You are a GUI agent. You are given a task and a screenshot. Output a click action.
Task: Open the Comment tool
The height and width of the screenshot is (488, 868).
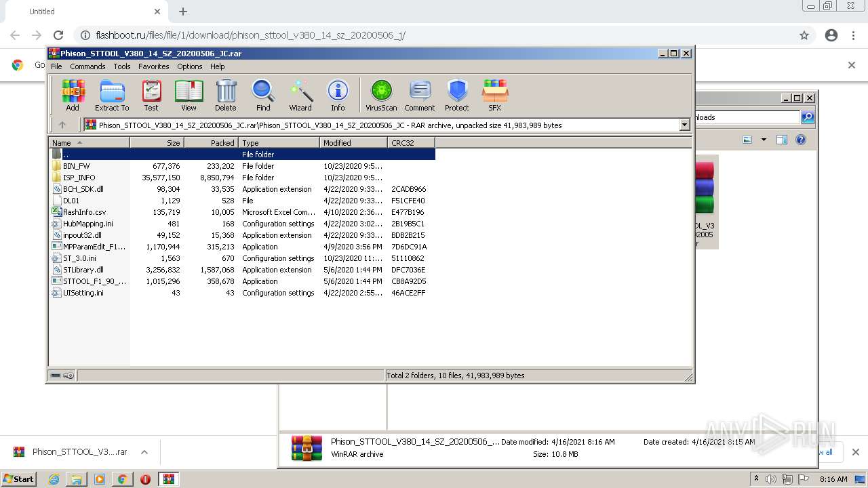pyautogui.click(x=420, y=95)
